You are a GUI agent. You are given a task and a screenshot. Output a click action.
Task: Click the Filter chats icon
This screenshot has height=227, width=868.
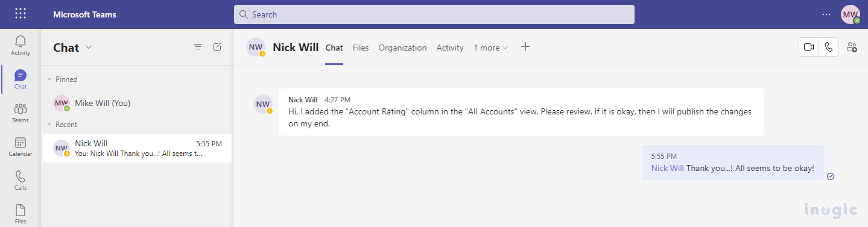point(197,47)
